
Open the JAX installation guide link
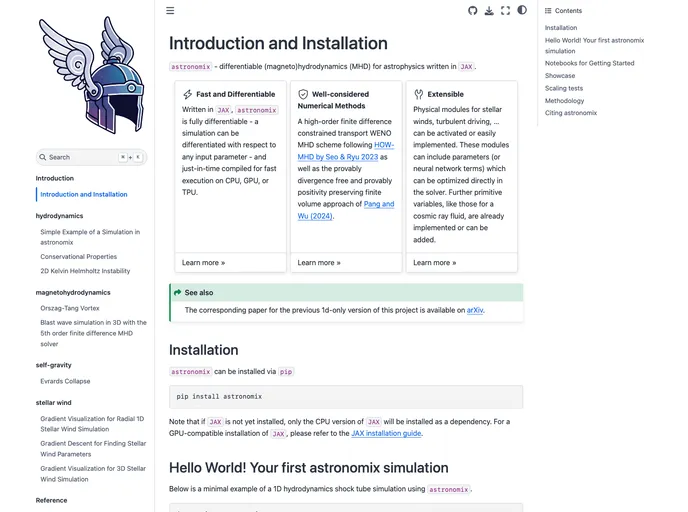tap(386, 433)
